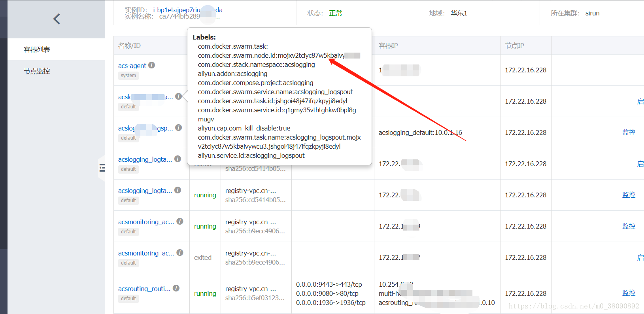The height and width of the screenshot is (314, 644).
Task: Collapse the left sidebar using the handle
Action: 102,168
